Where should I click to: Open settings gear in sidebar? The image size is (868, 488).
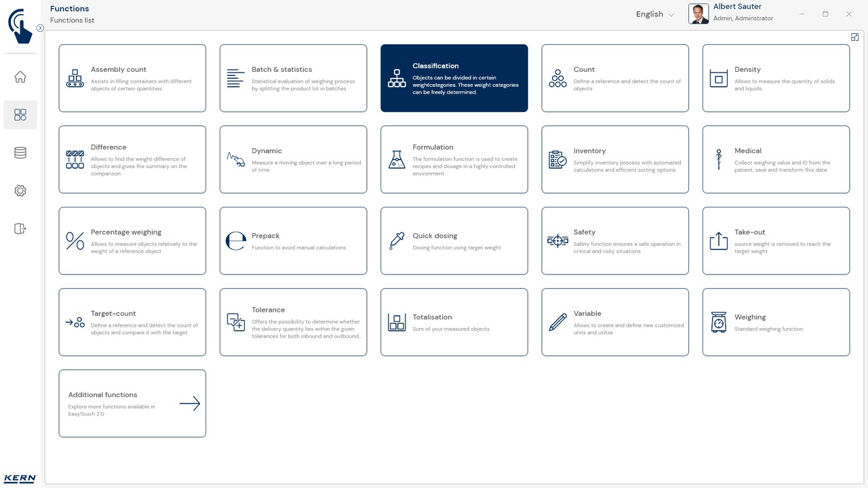point(20,191)
